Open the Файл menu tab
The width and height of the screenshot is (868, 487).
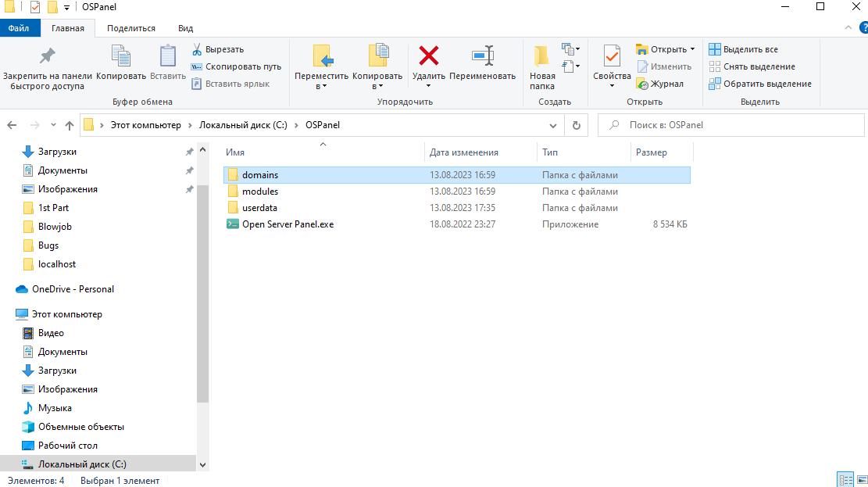click(x=20, y=28)
